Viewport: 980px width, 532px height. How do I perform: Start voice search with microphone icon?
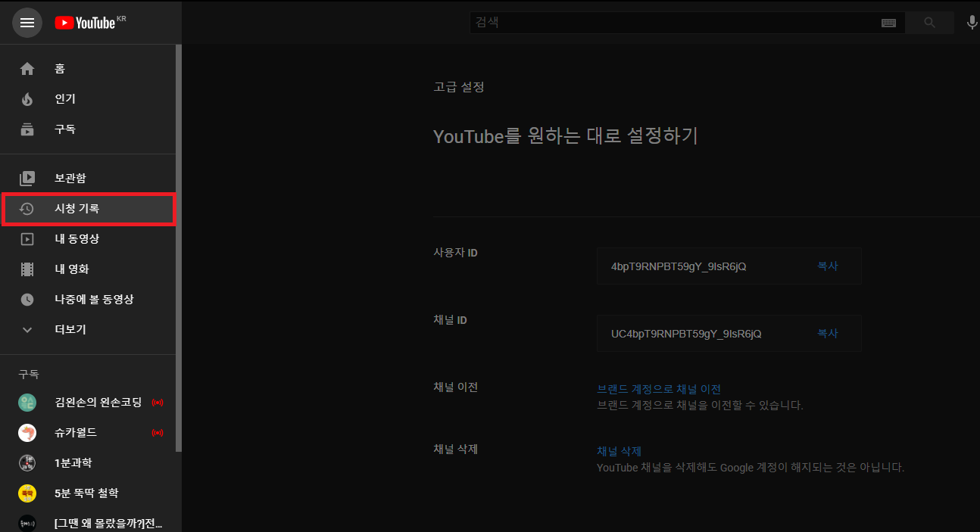[x=972, y=23]
